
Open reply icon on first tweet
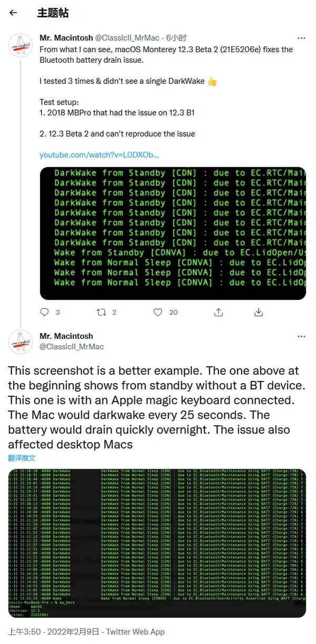(45, 312)
